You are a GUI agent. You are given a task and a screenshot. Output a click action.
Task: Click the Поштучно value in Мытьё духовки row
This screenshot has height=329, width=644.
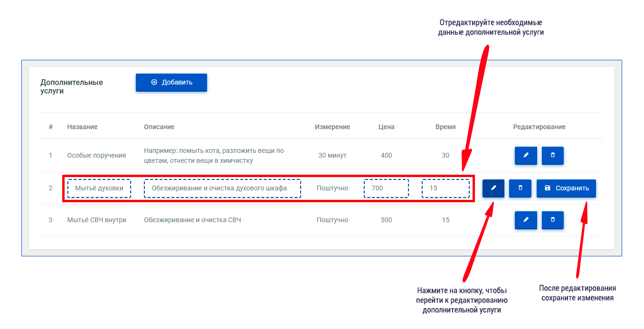tap(332, 188)
